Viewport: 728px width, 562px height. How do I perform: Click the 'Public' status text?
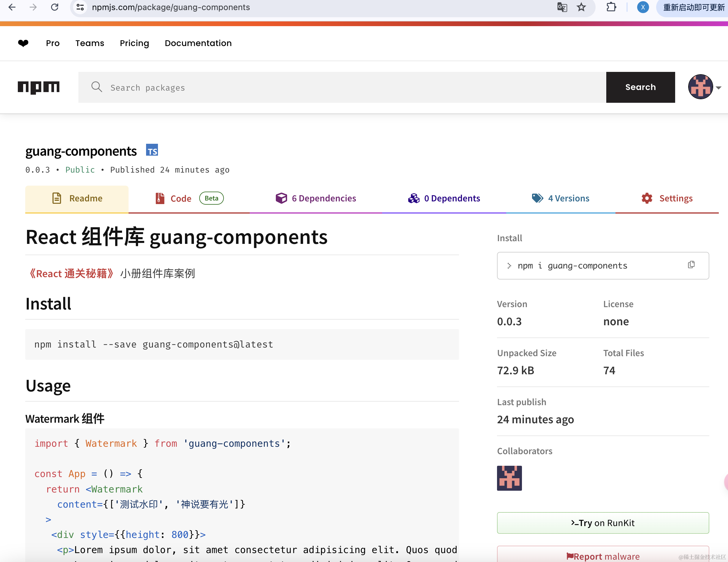point(80,170)
